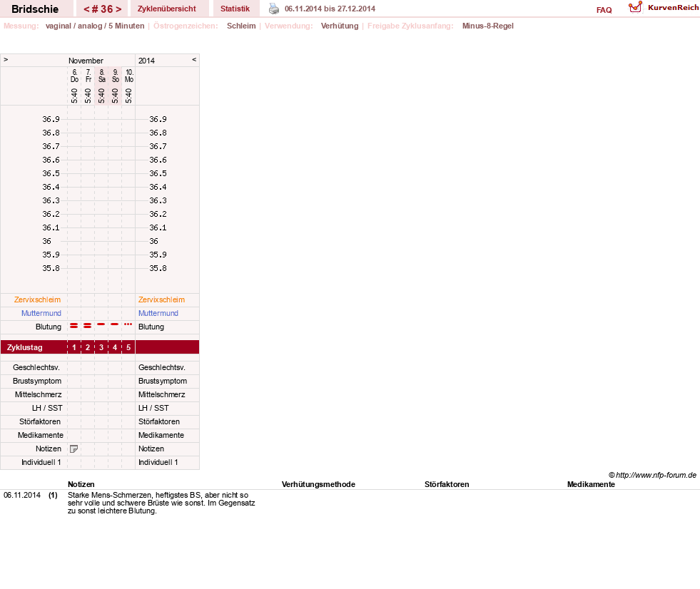Click medium bleeding mark on cycle day 4

pos(115,324)
